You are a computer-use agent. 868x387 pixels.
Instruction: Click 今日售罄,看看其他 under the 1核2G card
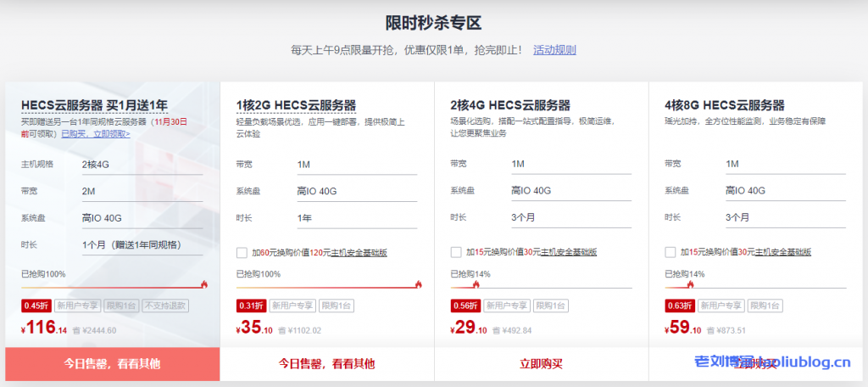pos(327,364)
